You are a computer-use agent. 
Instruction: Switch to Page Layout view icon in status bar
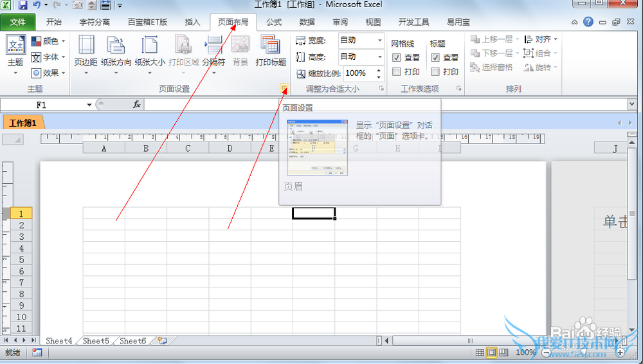pyautogui.click(x=491, y=352)
